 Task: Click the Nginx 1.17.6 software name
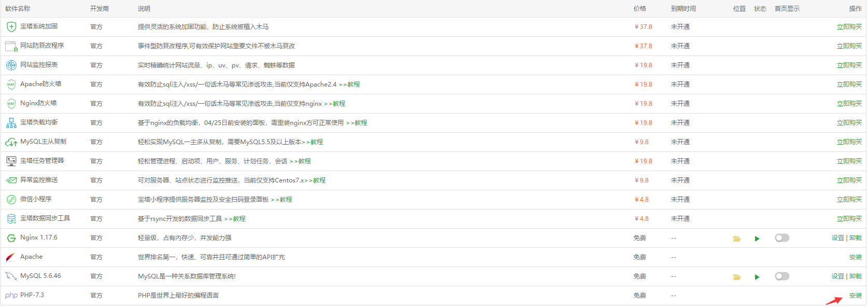tap(39, 237)
